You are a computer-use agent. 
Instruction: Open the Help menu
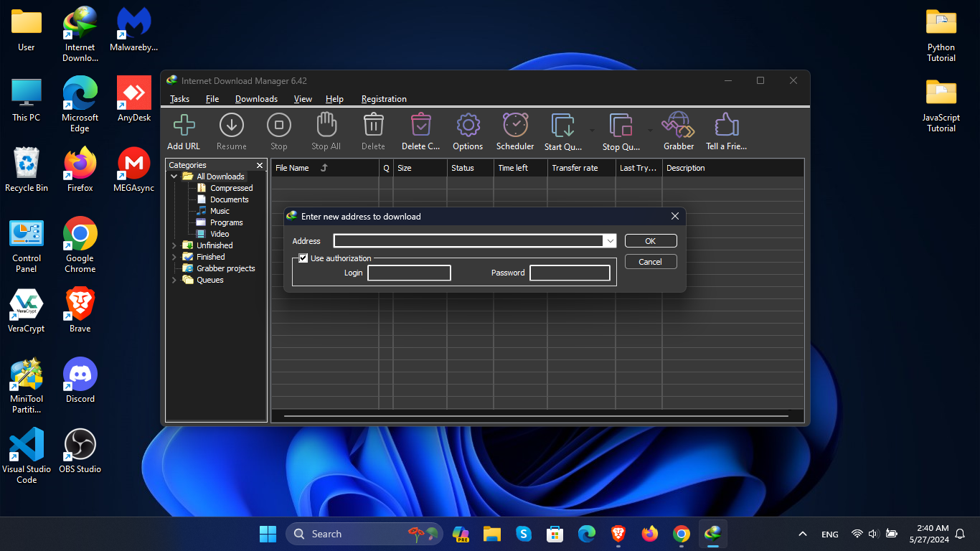(334, 99)
